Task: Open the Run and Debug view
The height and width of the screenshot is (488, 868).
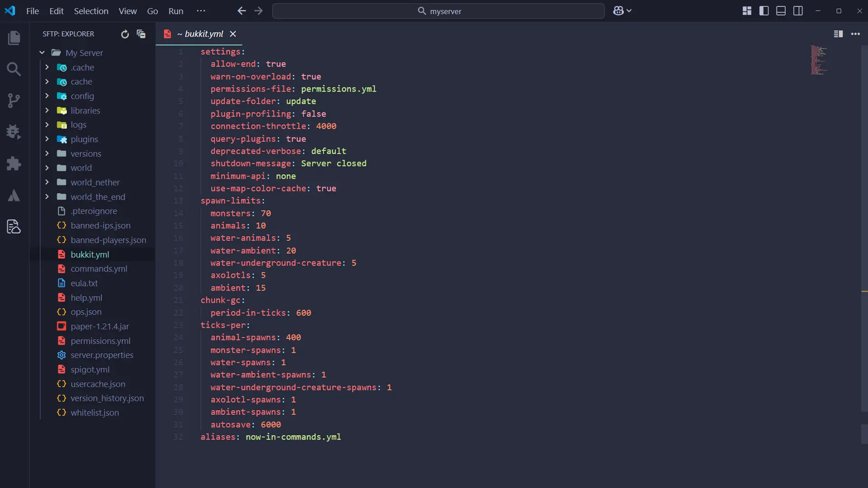Action: point(14,131)
